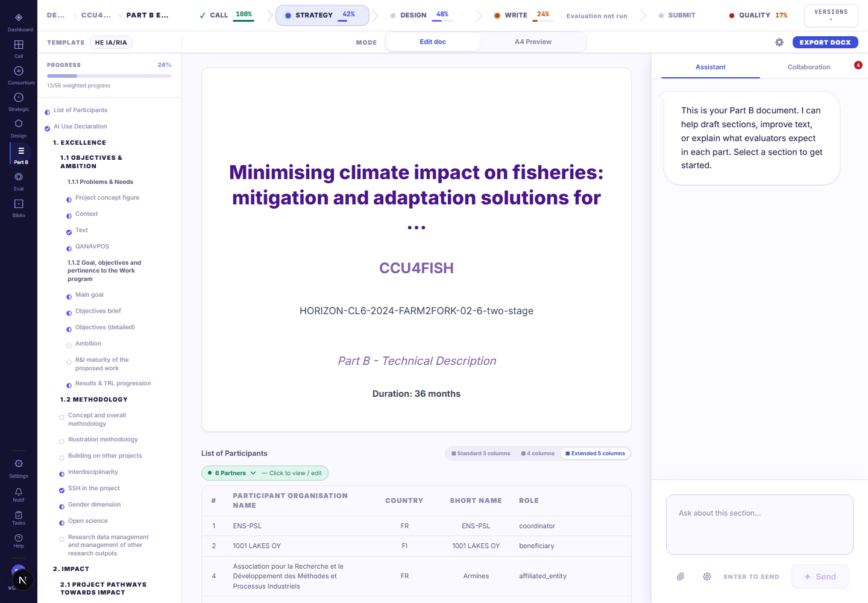Switch to the Assistant tab
Image resolution: width=868 pixels, height=603 pixels.
click(x=710, y=67)
